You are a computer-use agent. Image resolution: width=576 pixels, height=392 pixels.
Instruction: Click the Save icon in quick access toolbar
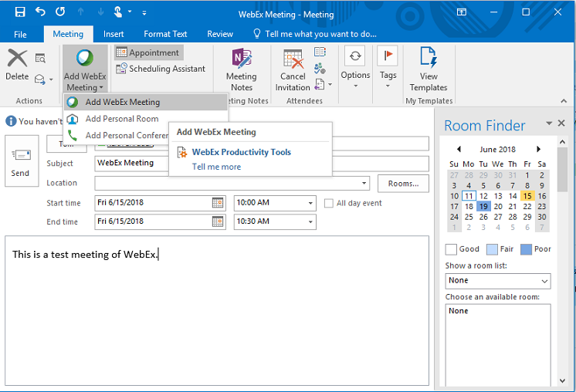20,12
